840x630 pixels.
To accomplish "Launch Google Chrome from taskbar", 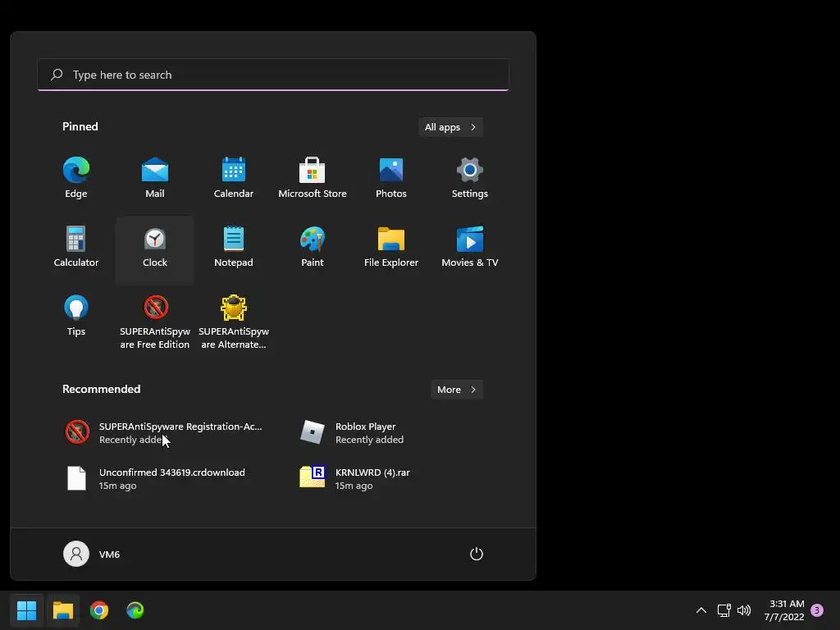I will (x=99, y=610).
